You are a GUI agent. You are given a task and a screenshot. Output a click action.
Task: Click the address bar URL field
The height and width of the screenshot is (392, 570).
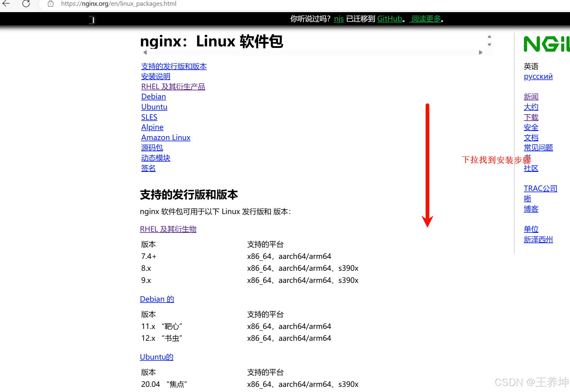point(119,4)
